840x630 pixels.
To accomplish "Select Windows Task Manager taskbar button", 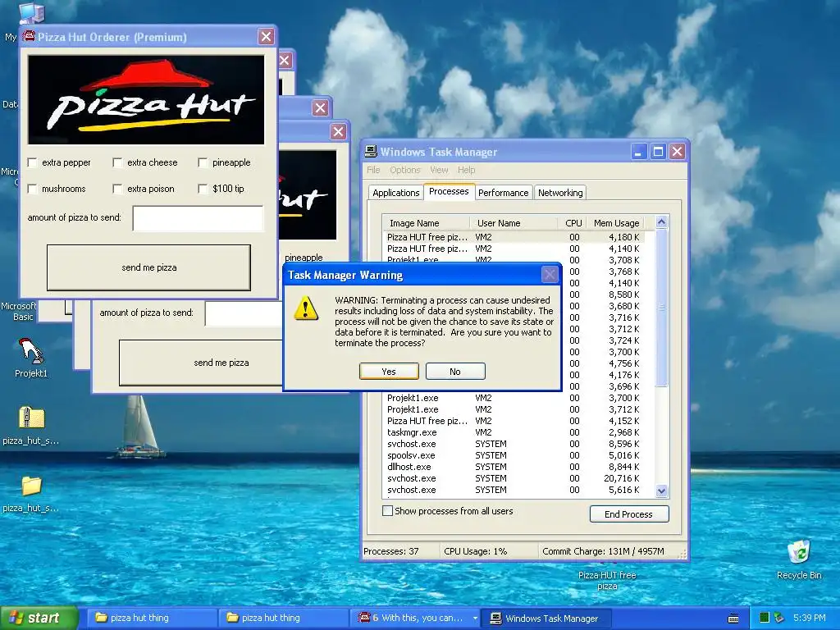I will pos(546,618).
